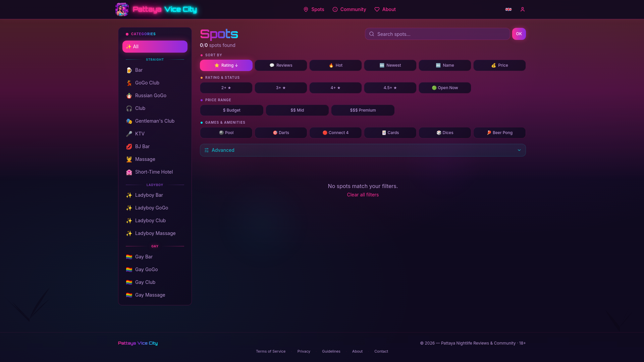This screenshot has width=644, height=362.
Task: Sort spots by Reviews
Action: [x=281, y=65]
